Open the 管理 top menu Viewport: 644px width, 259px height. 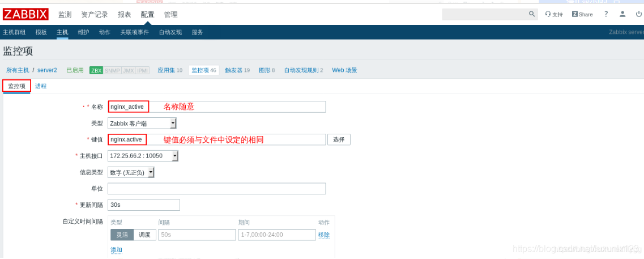click(x=171, y=14)
